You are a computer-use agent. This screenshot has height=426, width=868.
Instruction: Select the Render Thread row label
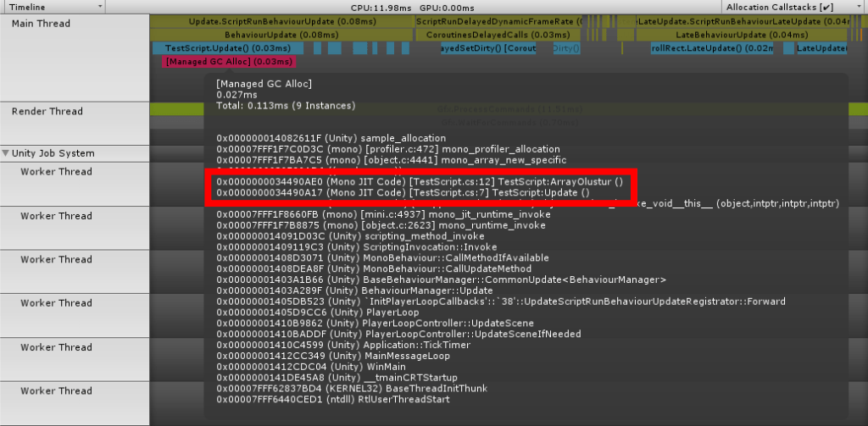pyautogui.click(x=47, y=111)
